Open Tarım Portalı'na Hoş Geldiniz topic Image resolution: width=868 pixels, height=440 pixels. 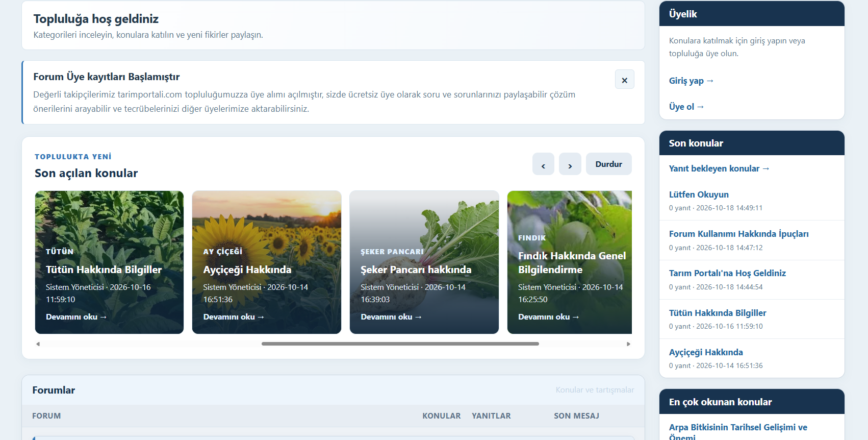(727, 273)
